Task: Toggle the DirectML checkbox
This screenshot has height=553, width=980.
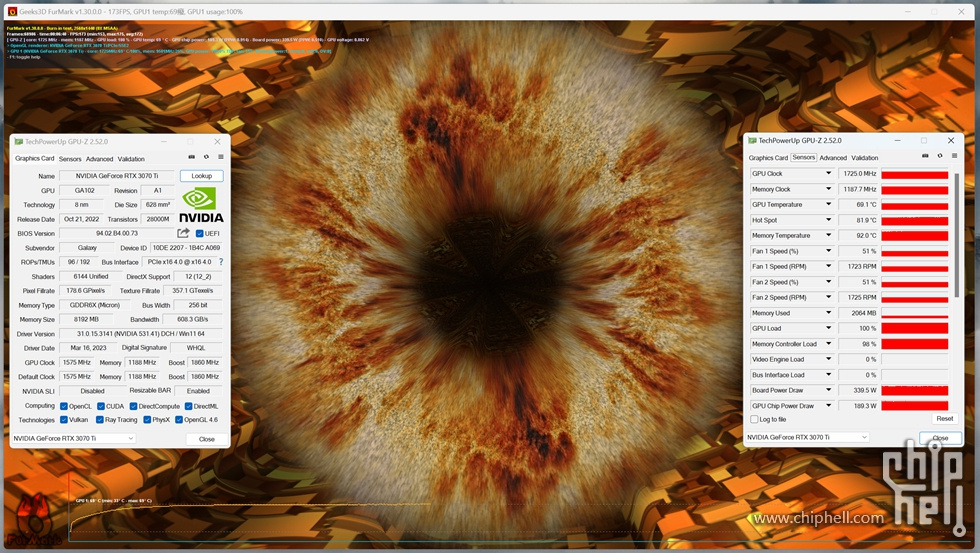Action: pos(188,406)
